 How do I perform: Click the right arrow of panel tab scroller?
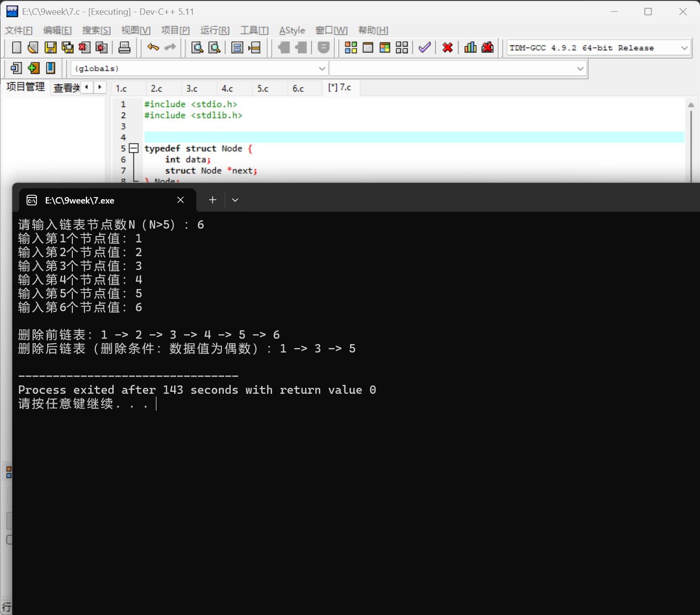pyautogui.click(x=100, y=87)
